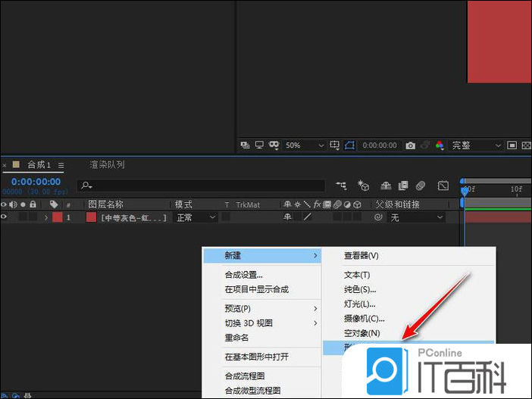Hide layer 1 with its eye toggle
Viewport: 532px width, 399px height.
coord(3,217)
